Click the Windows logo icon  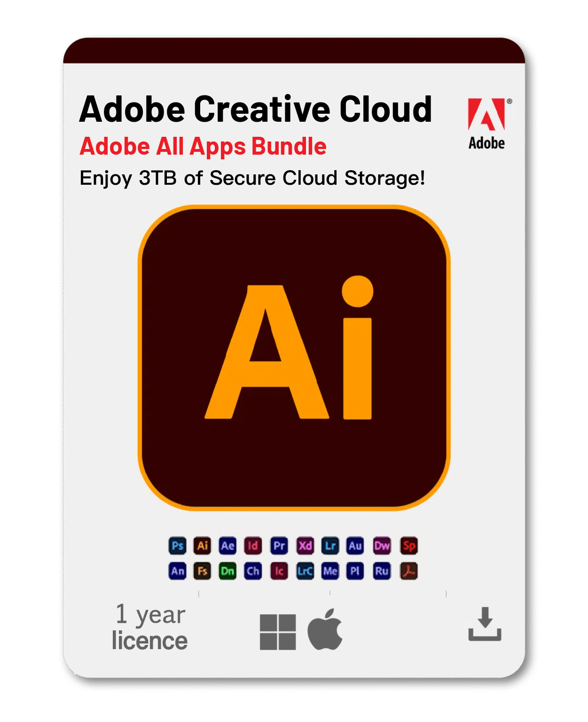278,632
